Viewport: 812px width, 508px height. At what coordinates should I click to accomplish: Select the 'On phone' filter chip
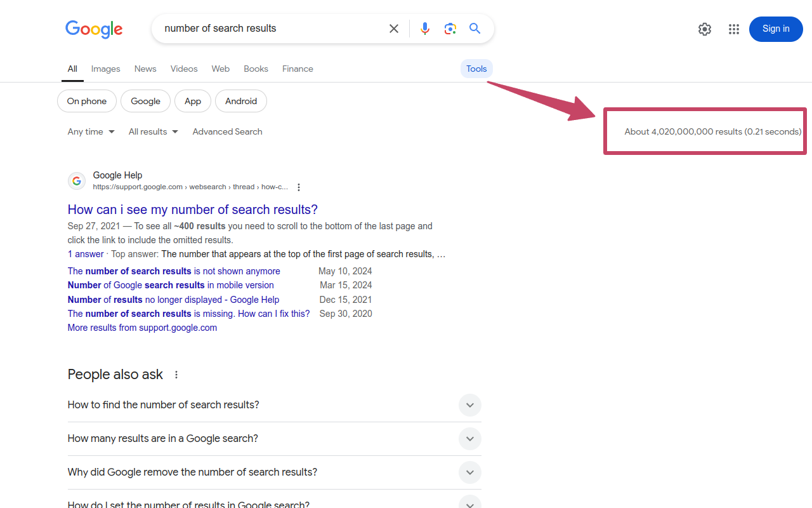tap(87, 101)
